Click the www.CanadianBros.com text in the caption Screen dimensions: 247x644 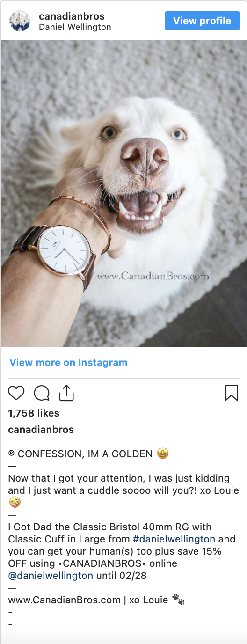pos(64,600)
